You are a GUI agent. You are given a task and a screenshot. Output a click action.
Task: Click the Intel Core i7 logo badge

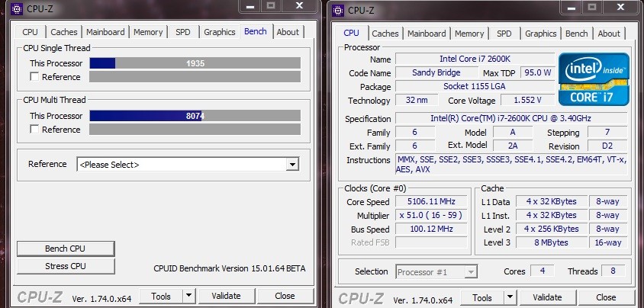pos(594,79)
